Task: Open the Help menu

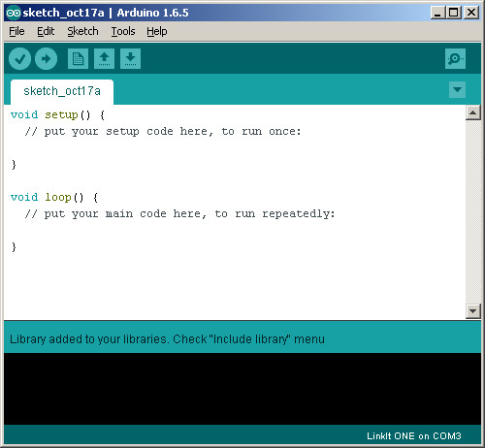Action: pos(157,31)
